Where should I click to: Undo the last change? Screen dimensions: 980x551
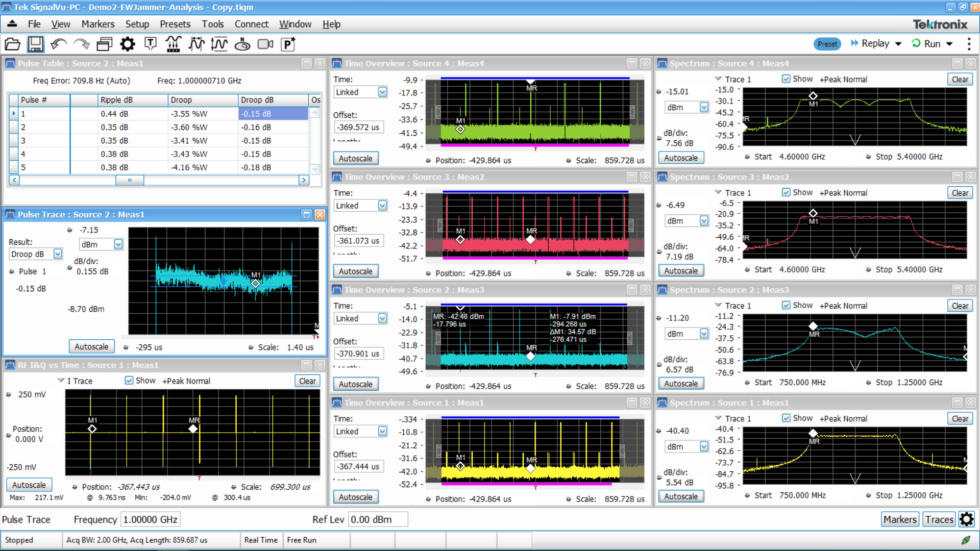[x=58, y=44]
